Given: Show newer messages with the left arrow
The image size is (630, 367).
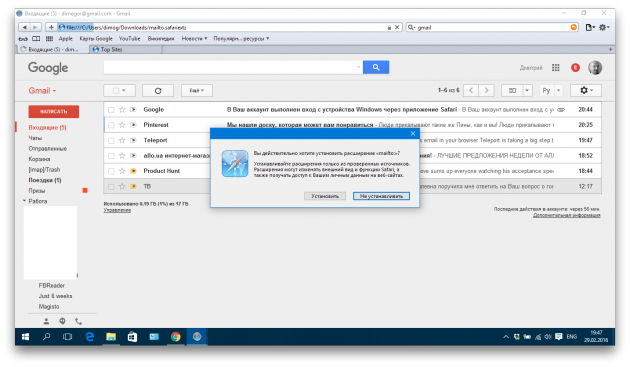Looking at the screenshot, I should [471, 90].
